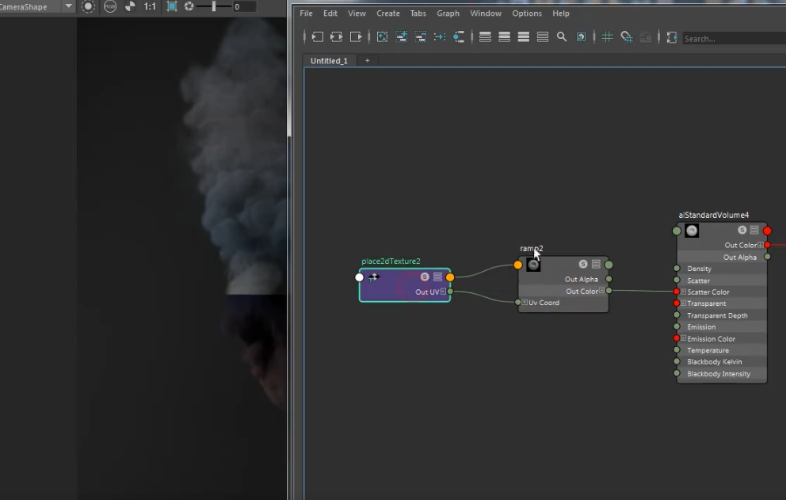786x500 pixels.
Task: Click place2dTexture2 orange output port
Action: tap(450, 277)
